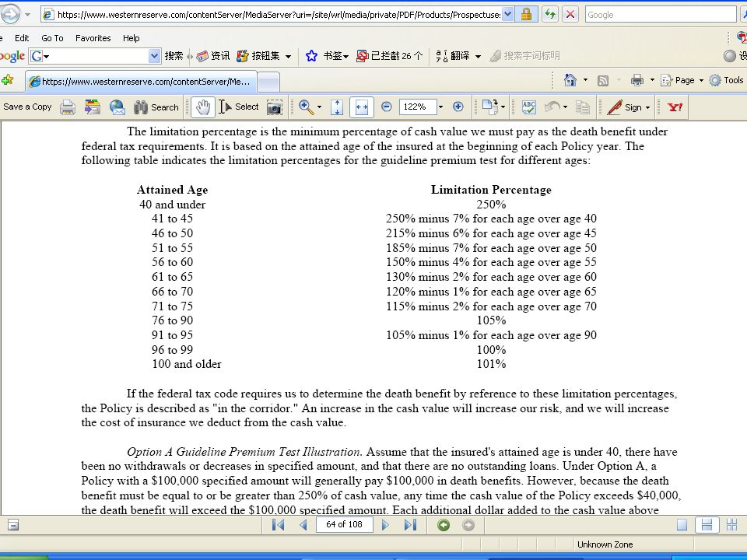Image resolution: width=747 pixels, height=560 pixels.
Task: Activate the Hand tool
Action: coord(202,107)
